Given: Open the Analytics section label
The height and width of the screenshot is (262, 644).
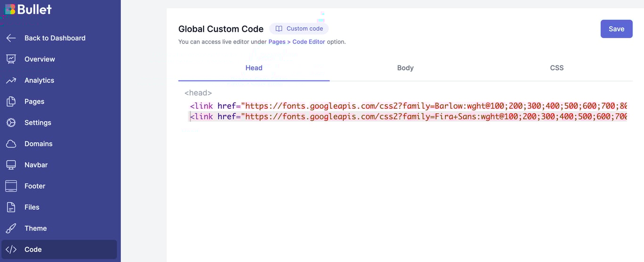Looking at the screenshot, I should [39, 81].
